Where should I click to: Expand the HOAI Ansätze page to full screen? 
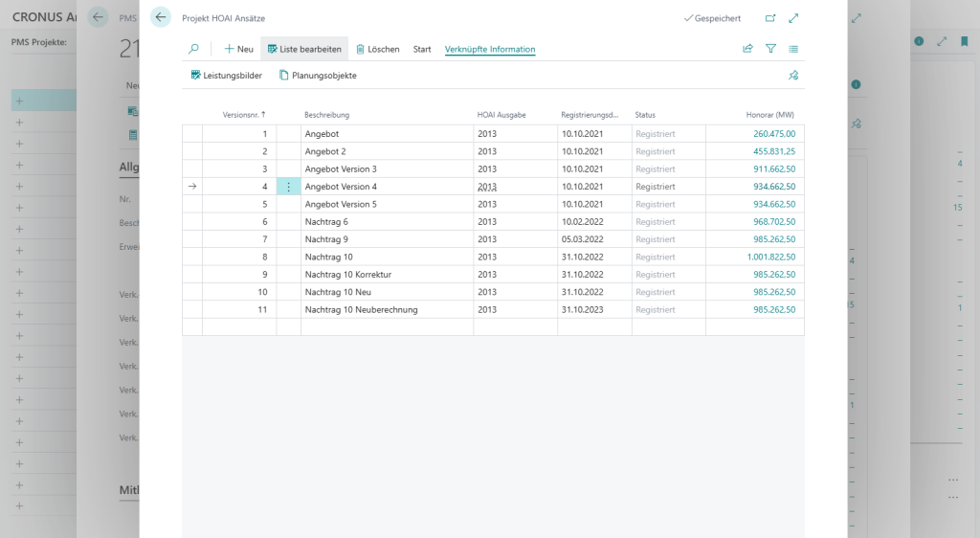click(793, 18)
